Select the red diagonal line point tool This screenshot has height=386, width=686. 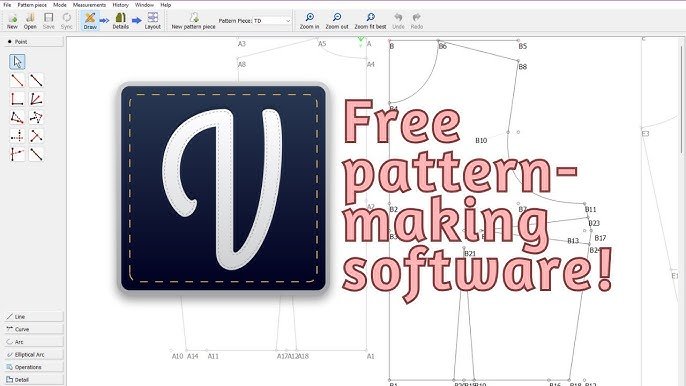coord(17,80)
